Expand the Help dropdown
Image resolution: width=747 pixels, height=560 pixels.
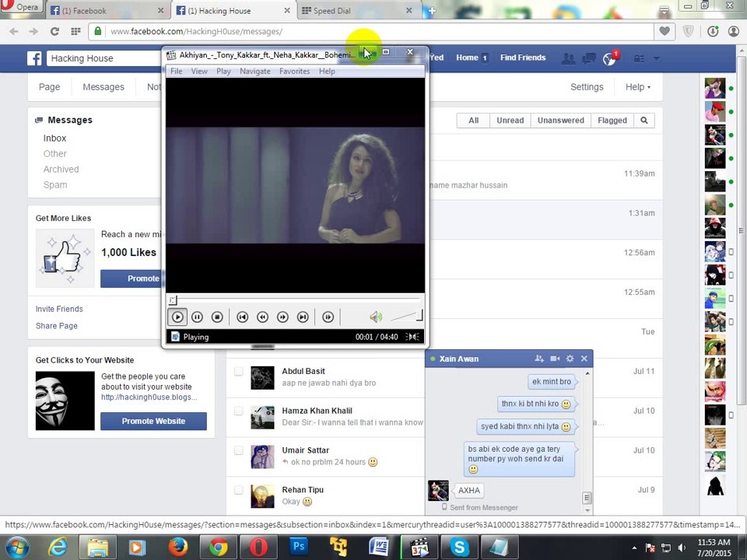pos(638,87)
